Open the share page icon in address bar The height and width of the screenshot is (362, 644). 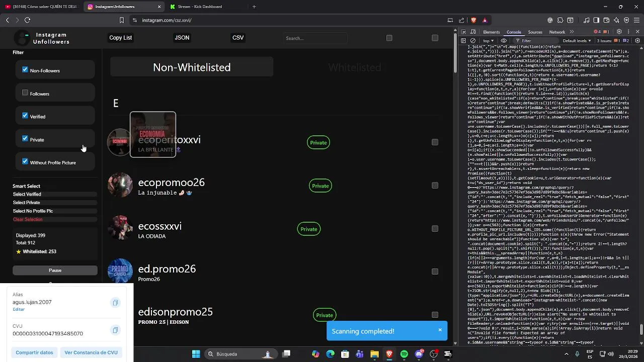coord(461,20)
